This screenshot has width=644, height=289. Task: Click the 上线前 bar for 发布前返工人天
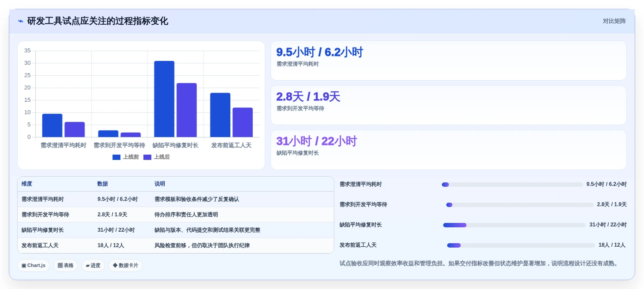point(220,115)
